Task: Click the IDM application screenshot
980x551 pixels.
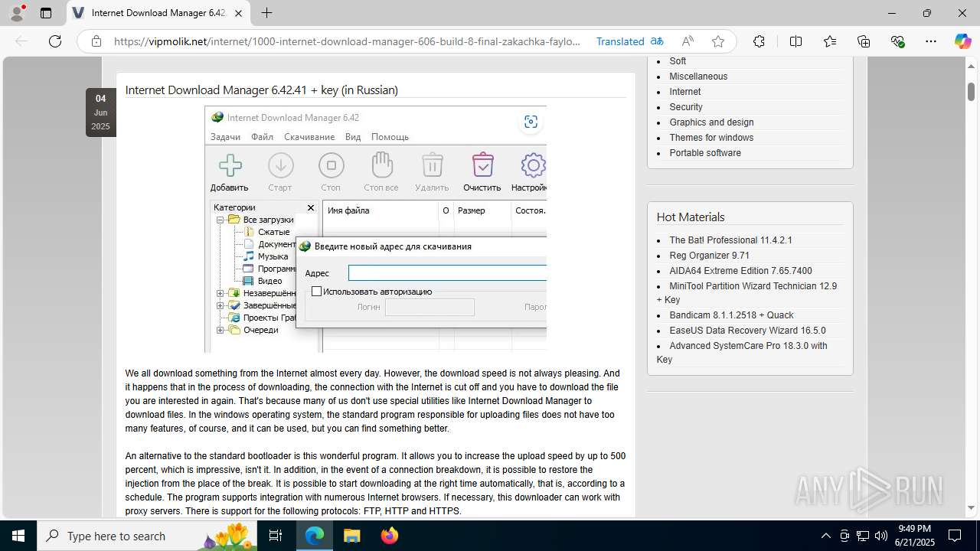Action: 375,229
